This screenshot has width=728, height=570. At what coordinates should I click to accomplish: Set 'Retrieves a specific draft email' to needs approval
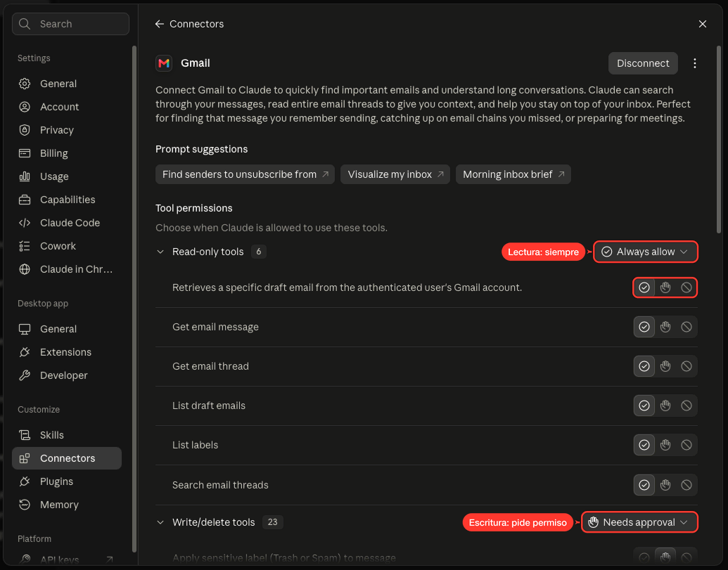pyautogui.click(x=665, y=288)
